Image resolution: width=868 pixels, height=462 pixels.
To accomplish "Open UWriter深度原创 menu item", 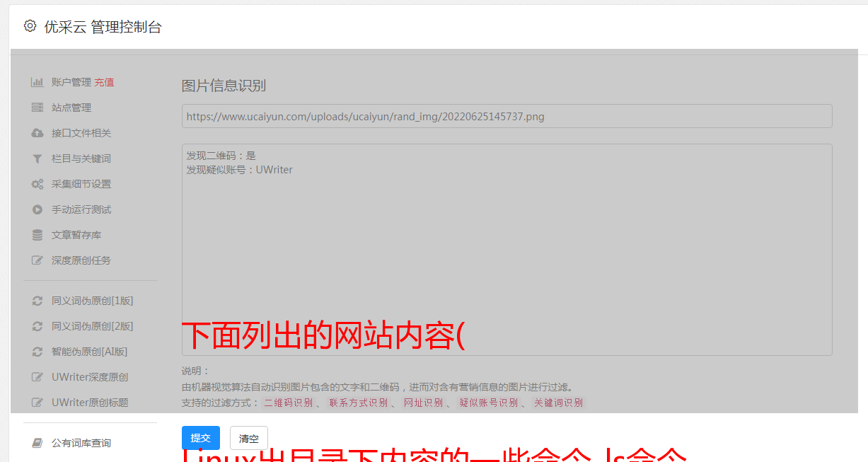I will click(x=90, y=377).
